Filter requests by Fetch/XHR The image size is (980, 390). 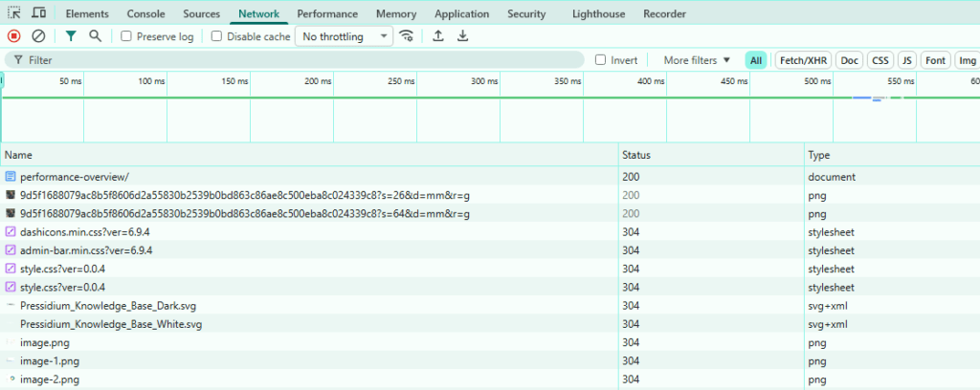tap(803, 60)
